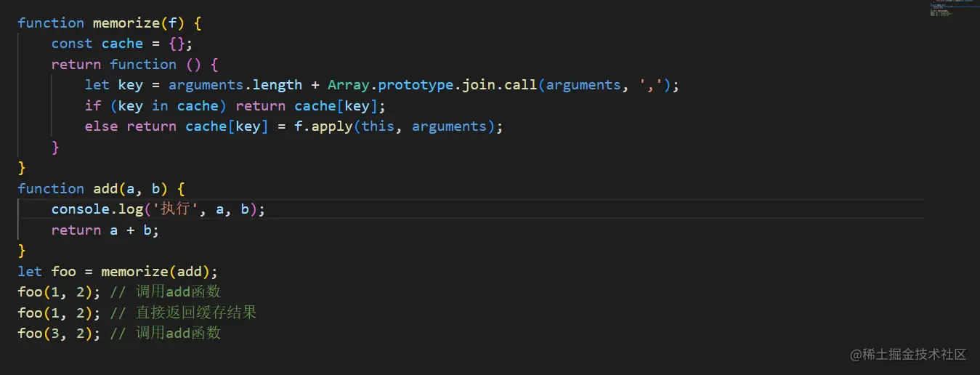The width and height of the screenshot is (980, 375).
Task: Click 'prototype' in the join call
Action: coord(416,85)
